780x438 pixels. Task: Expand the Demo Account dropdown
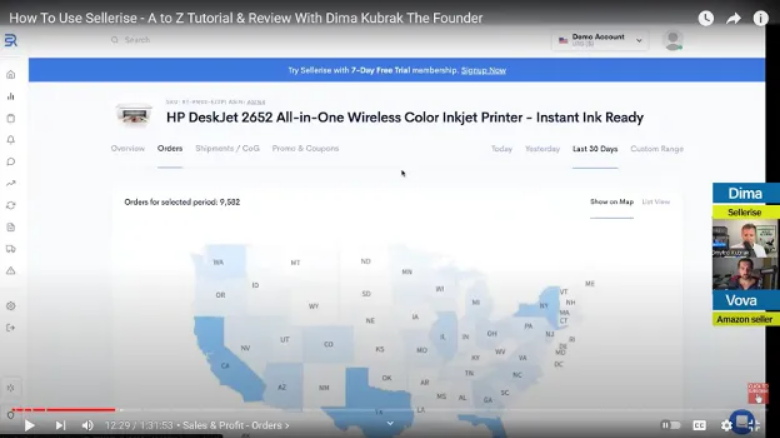click(x=600, y=40)
